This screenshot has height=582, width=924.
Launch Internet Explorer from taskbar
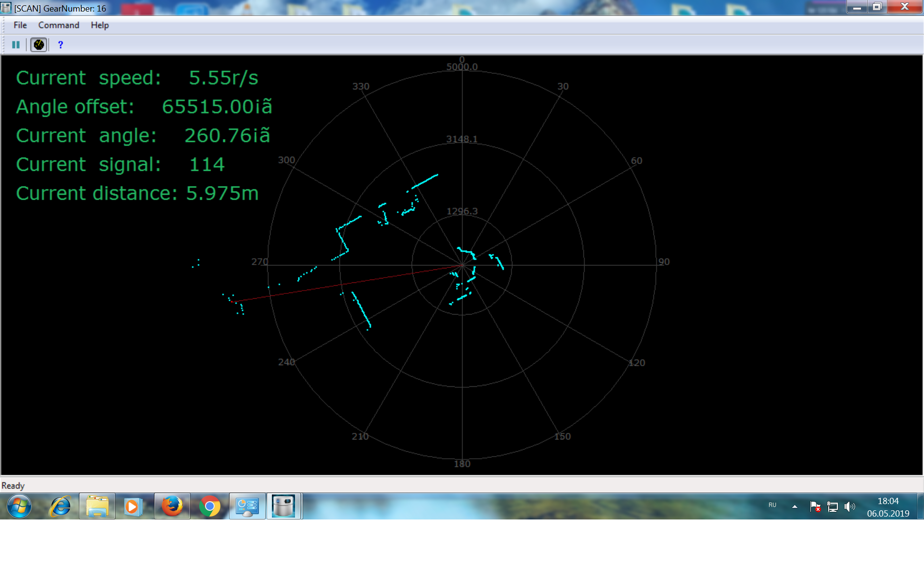click(x=60, y=506)
